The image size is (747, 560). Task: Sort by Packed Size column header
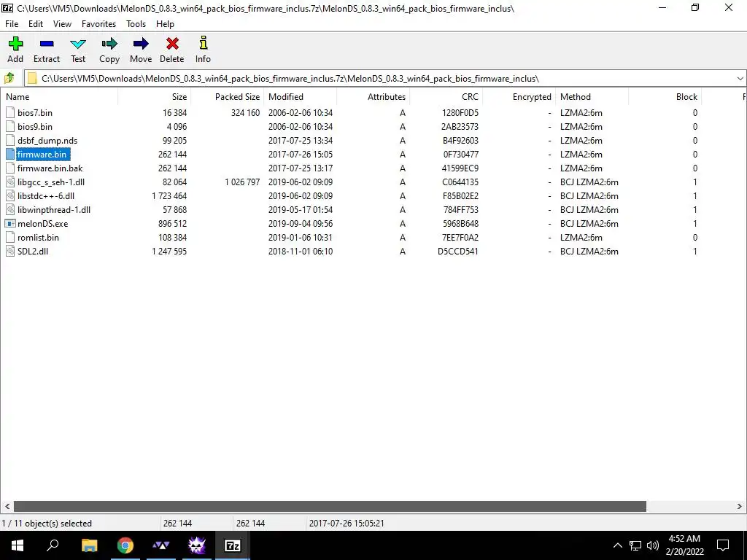coord(228,97)
